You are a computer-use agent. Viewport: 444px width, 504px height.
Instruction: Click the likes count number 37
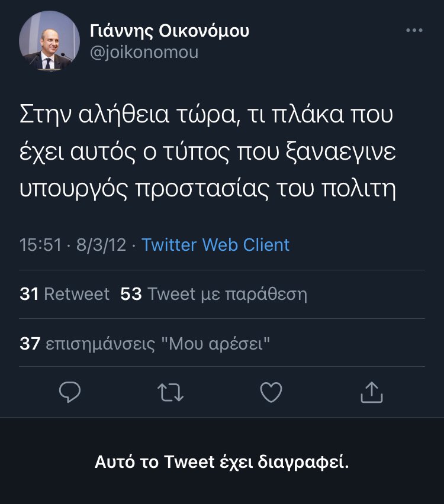point(29,344)
